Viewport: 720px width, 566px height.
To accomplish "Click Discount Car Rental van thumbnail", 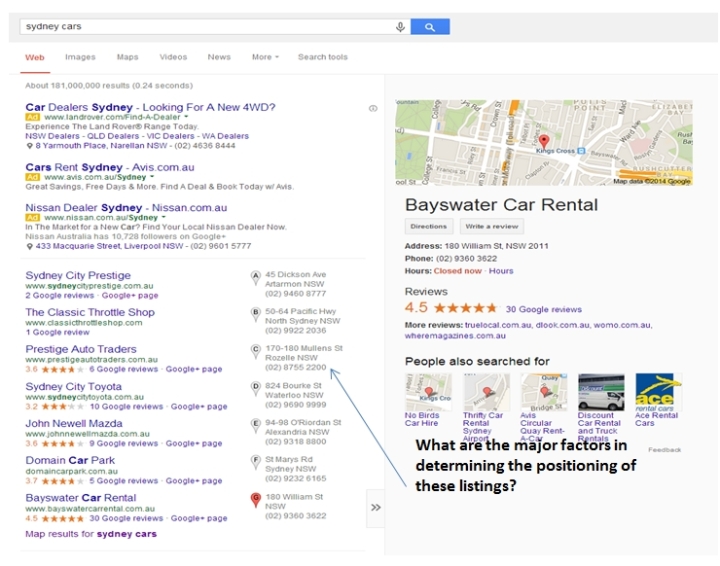I will point(601,392).
